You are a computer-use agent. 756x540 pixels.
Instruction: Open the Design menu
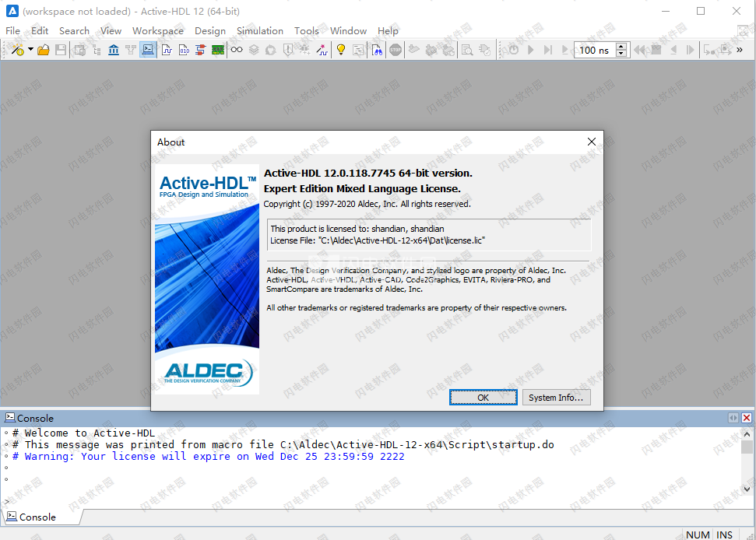(210, 31)
